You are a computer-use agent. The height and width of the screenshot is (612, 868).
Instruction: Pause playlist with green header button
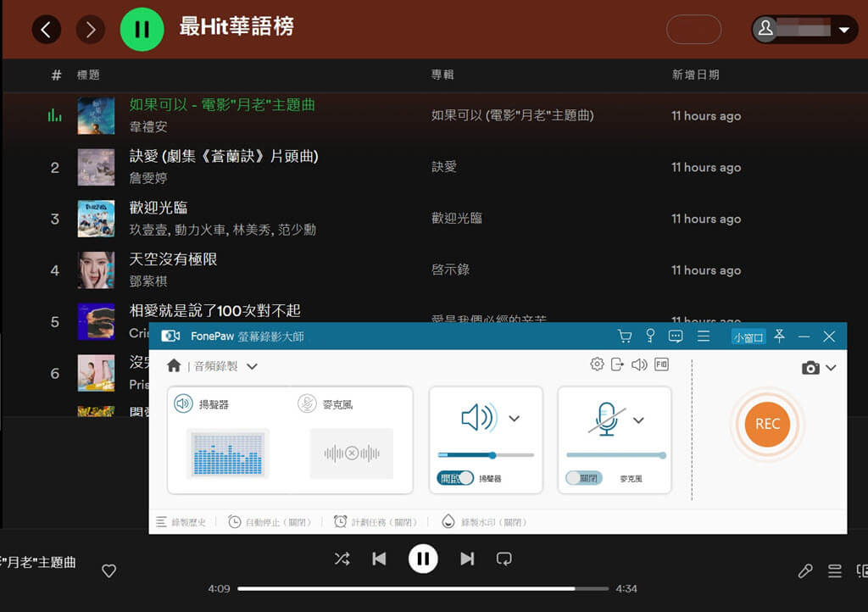142,30
